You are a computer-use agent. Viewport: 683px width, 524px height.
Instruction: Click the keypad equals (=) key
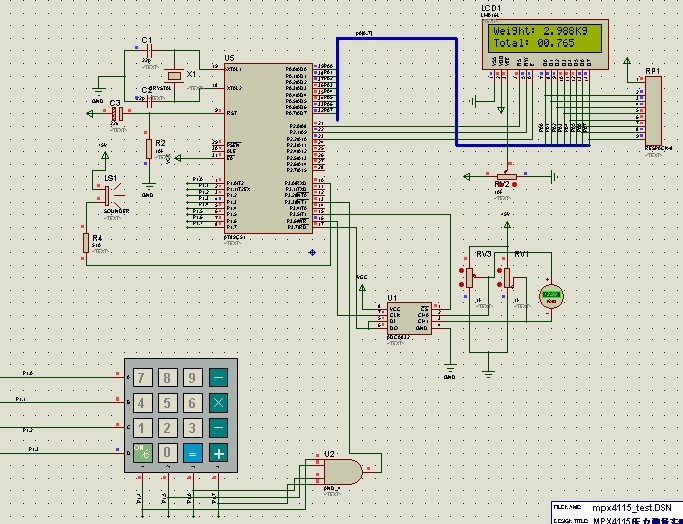(193, 453)
